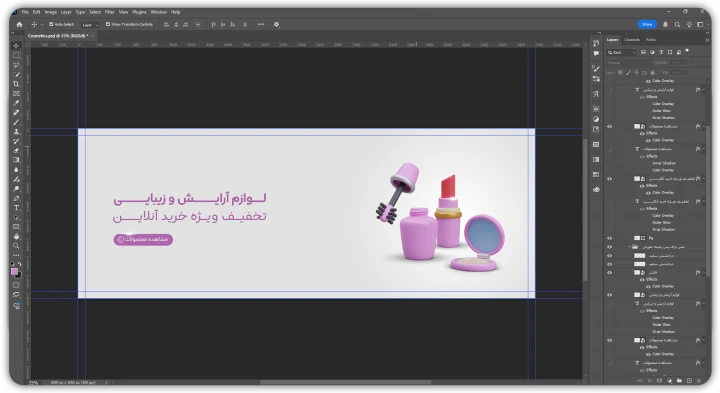The image size is (720, 393).
Task: Click the layer Opacity value field
Action: tap(676, 62)
